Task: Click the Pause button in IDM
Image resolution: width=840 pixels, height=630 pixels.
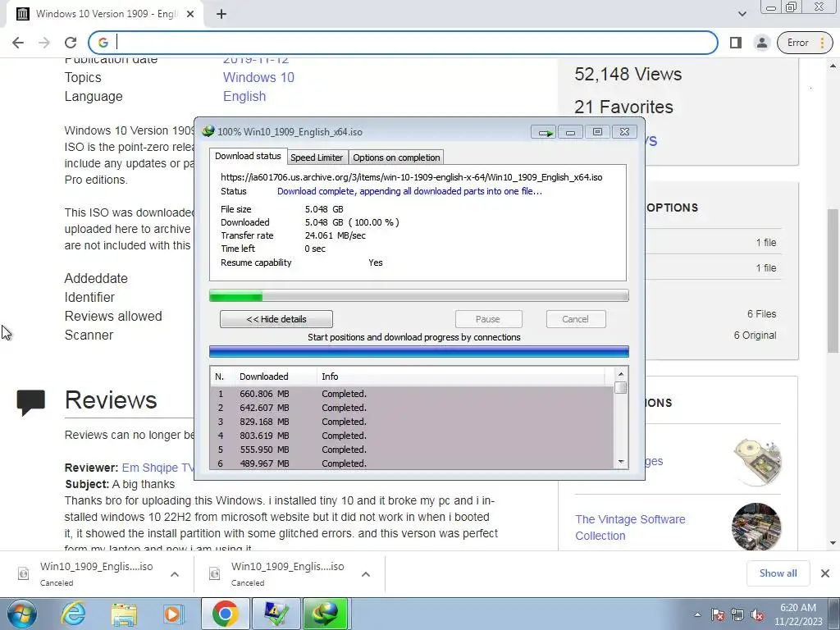Action: (488, 319)
